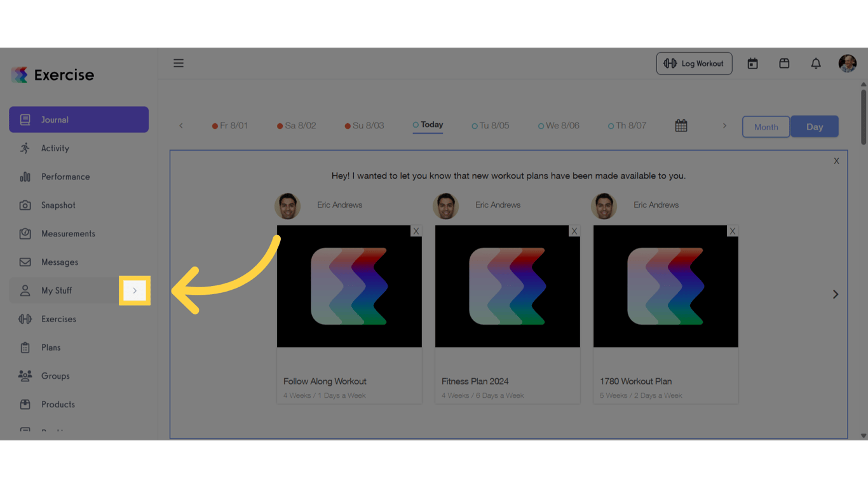Switch to the Month view tab
868x488 pixels.
(766, 126)
